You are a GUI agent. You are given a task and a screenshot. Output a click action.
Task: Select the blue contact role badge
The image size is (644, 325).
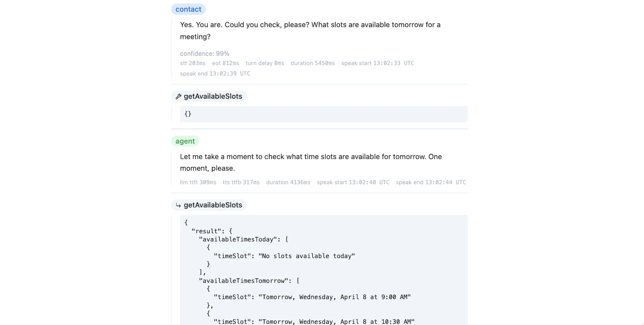pos(188,9)
